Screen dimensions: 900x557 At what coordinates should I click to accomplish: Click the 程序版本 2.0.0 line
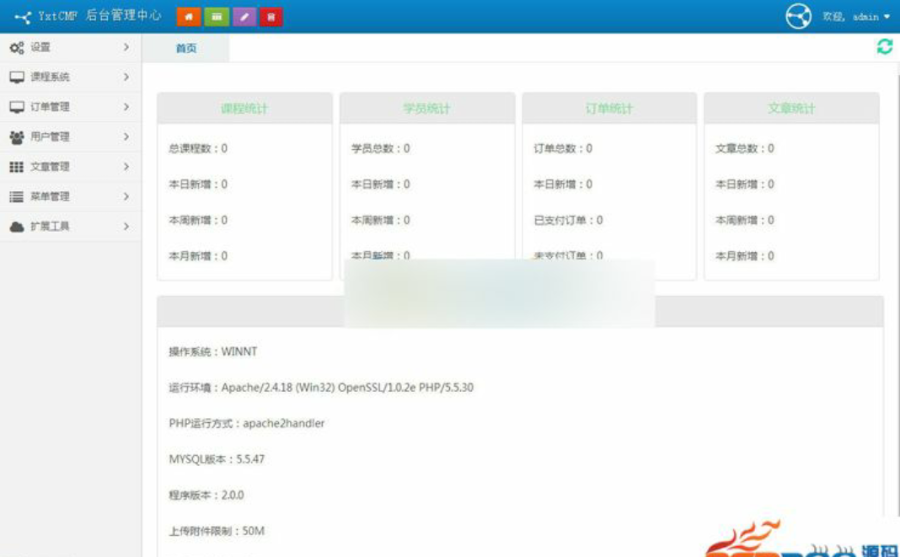pos(206,495)
